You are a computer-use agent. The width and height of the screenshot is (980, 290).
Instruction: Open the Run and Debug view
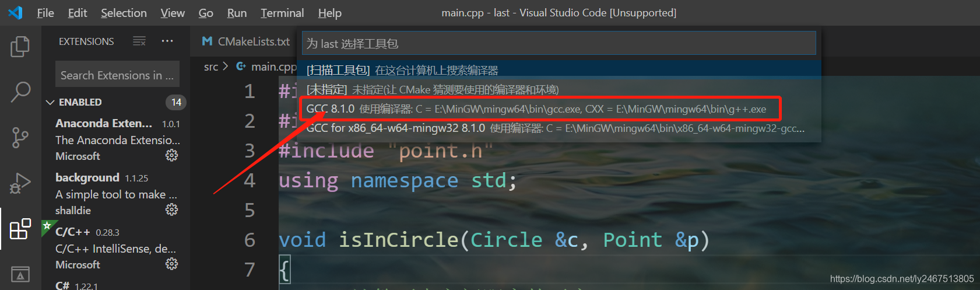point(20,183)
